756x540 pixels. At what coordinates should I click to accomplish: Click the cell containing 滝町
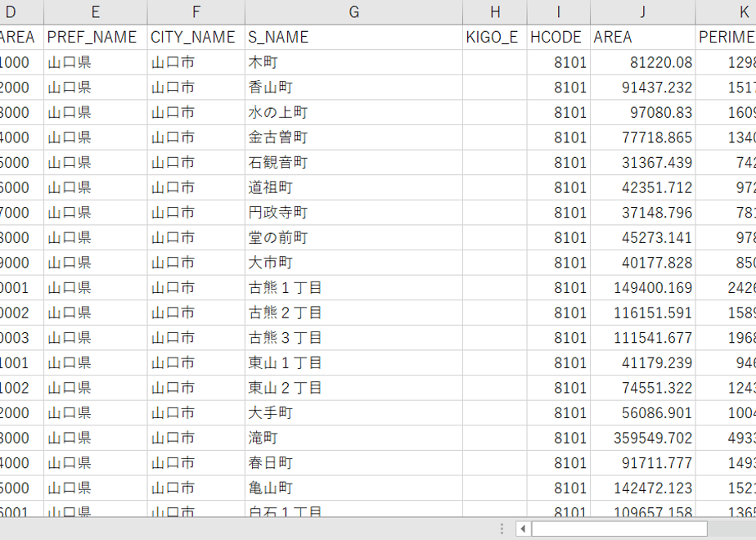[x=354, y=439]
